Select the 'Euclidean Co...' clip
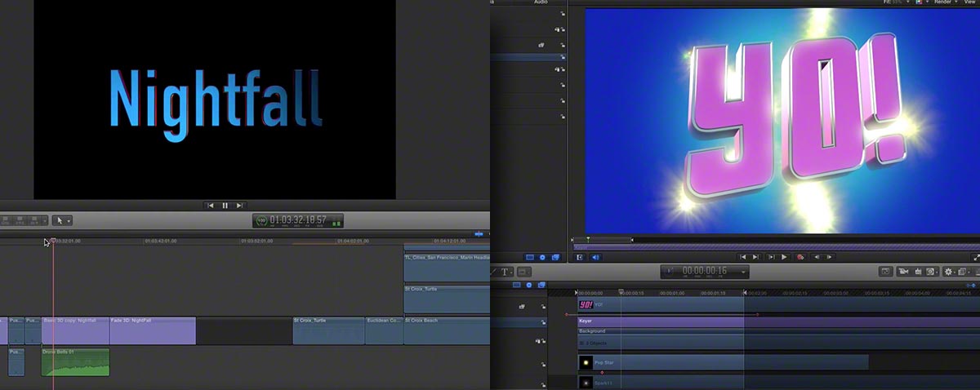 (x=384, y=330)
